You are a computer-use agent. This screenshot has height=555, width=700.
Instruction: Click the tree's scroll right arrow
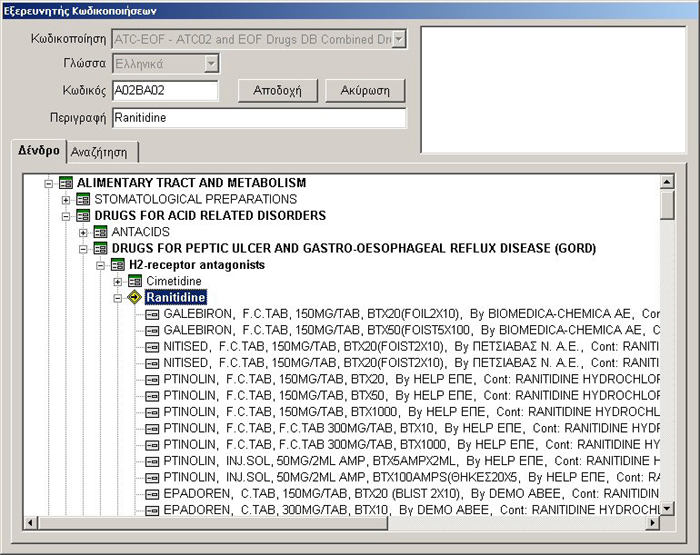(652, 522)
